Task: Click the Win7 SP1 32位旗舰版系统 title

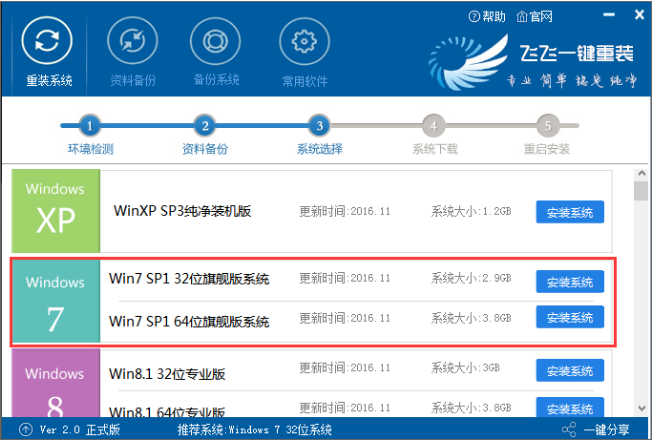Action: [189, 278]
